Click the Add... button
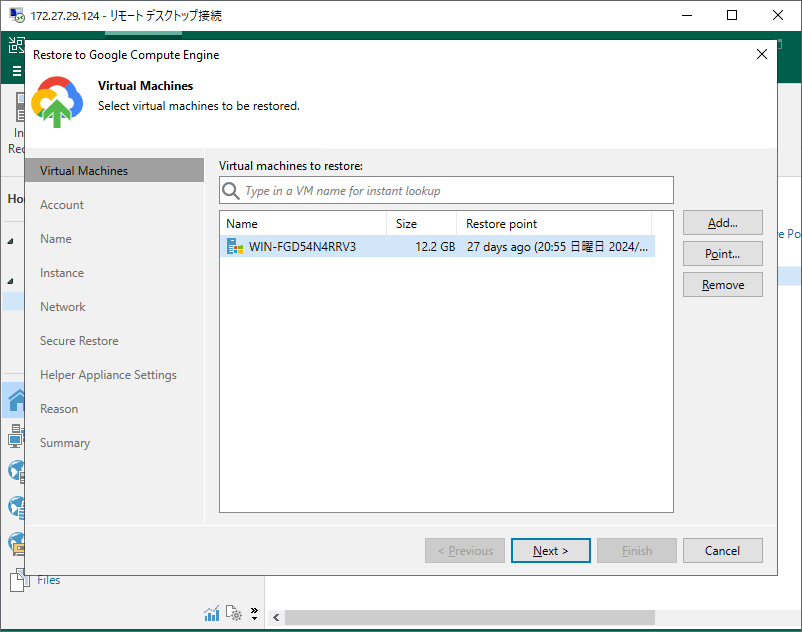802x632 pixels. [722, 223]
